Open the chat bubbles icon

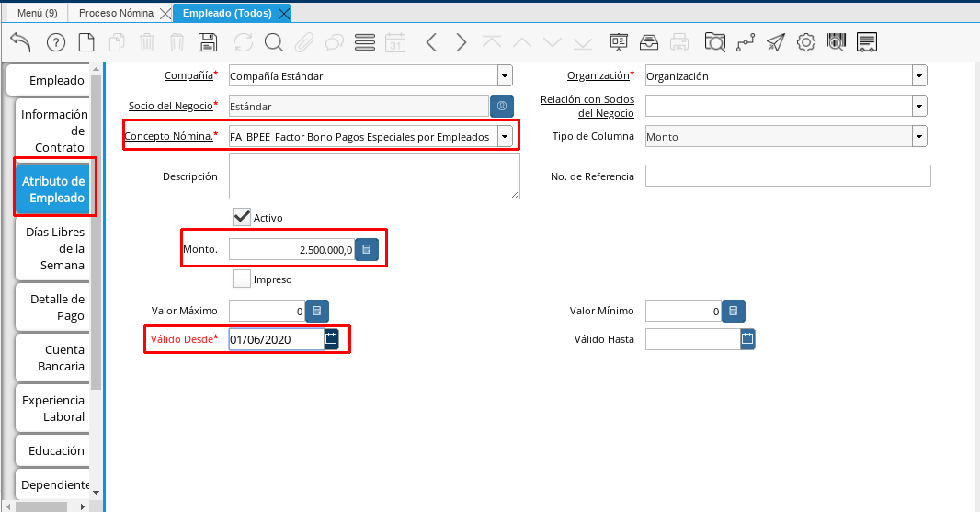[x=335, y=42]
